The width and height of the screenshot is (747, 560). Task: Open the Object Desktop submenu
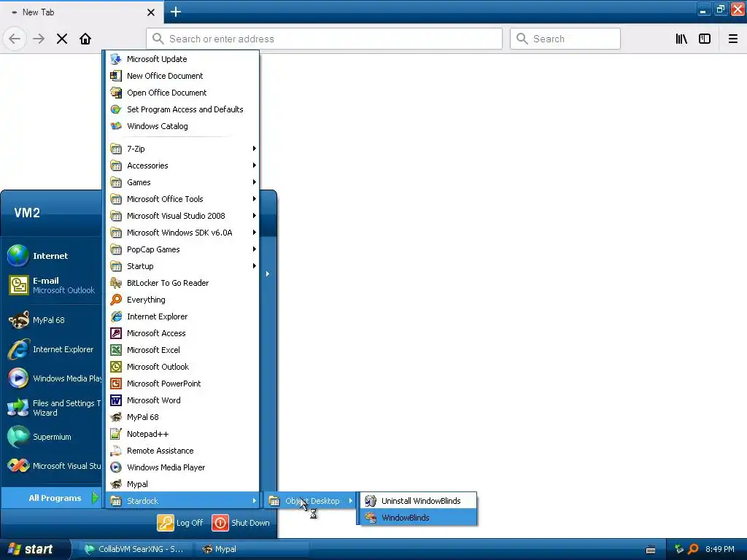311,501
